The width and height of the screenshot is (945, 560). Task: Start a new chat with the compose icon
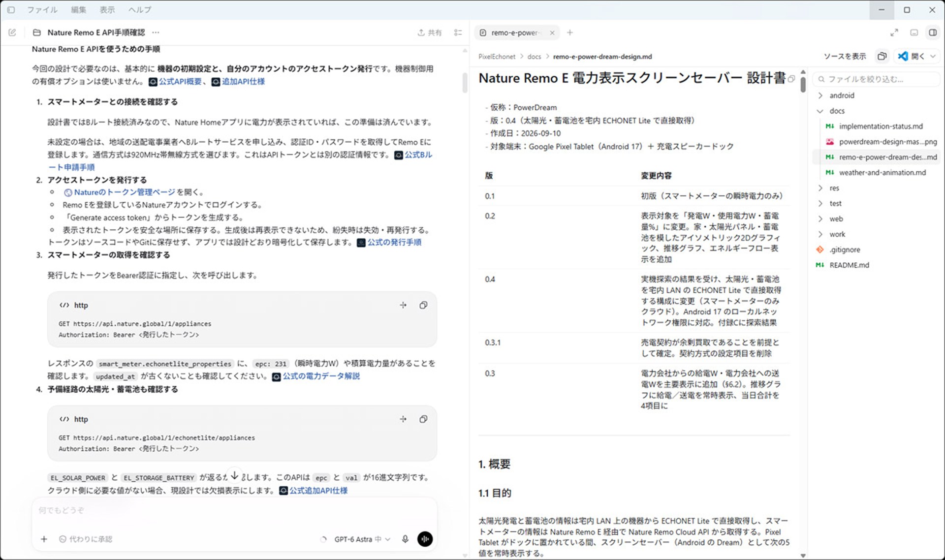tap(12, 32)
